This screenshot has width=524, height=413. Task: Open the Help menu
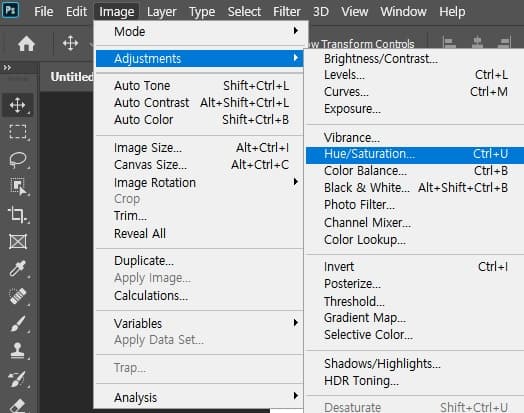(x=452, y=12)
